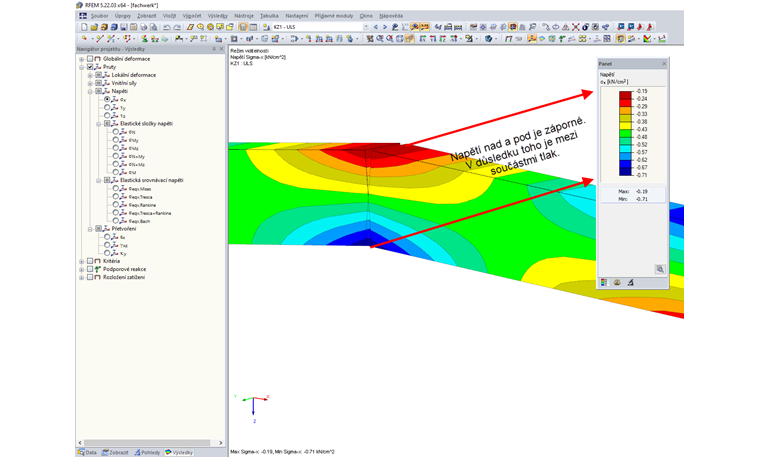Open the Soubor menu

click(x=100, y=16)
